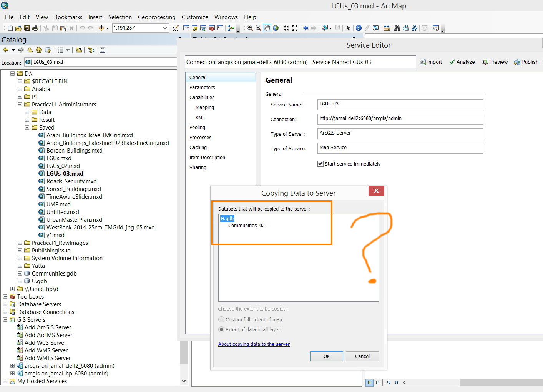Click the Go To XY icon

pos(414,28)
